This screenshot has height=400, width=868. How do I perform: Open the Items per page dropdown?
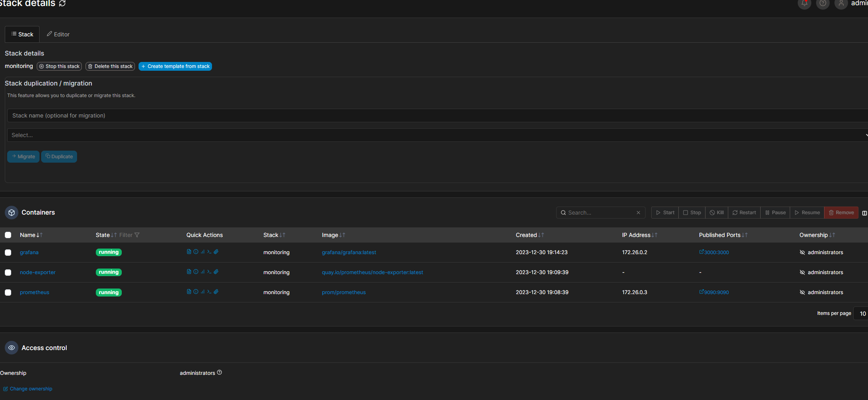(x=862, y=314)
